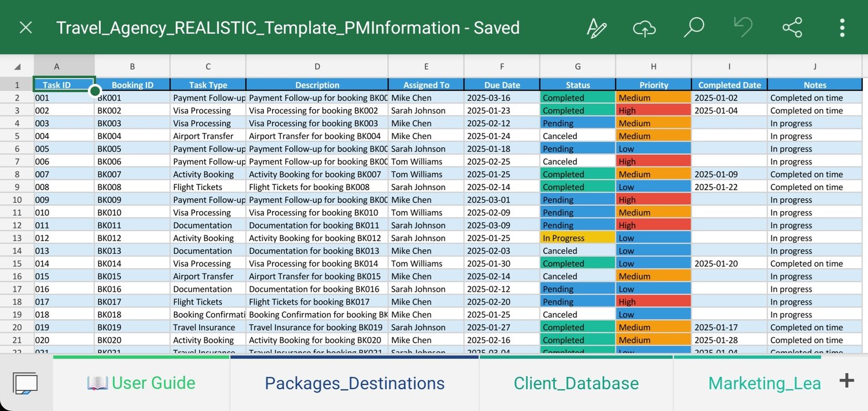
Task: Select column D header
Action: point(317,66)
